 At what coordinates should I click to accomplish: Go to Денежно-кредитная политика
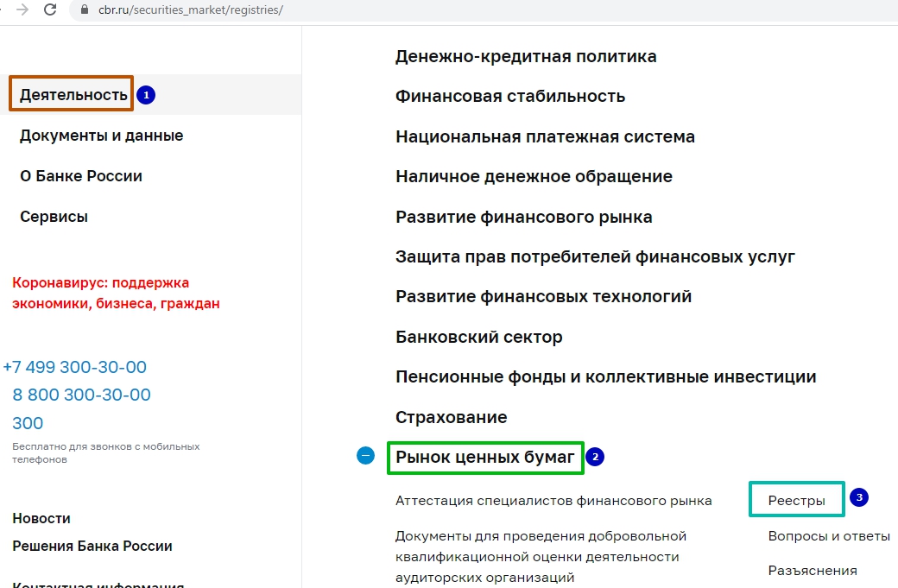coord(525,56)
